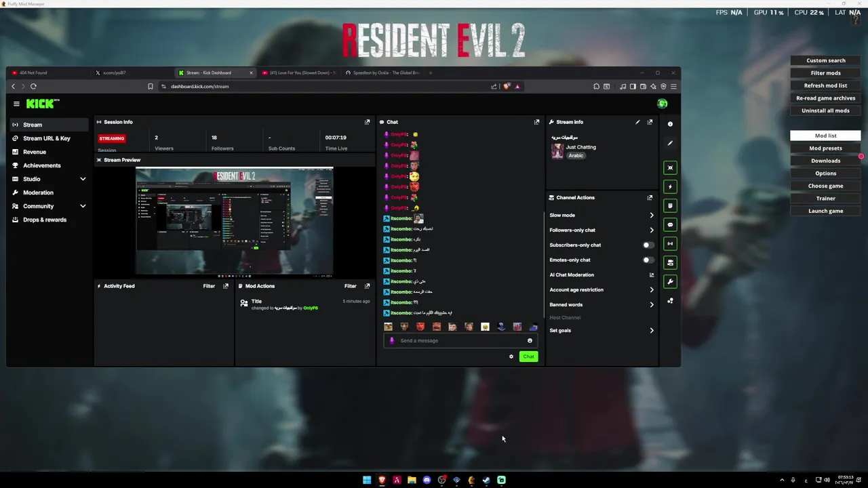Click the green Chat send button
868x488 pixels.
(528, 357)
